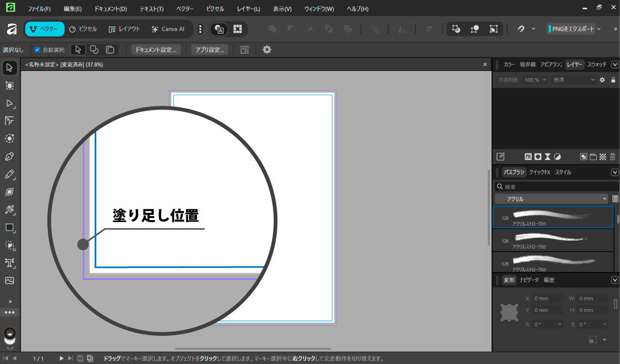Image resolution: width=620 pixels, height=364 pixels.
Task: Choose the Pencil tool
Action: pyautogui.click(x=9, y=174)
